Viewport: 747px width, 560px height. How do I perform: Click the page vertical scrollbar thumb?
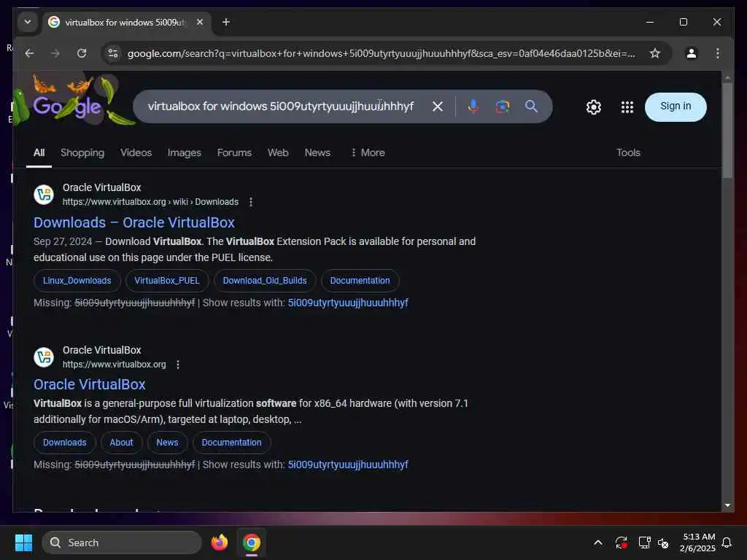point(727,130)
